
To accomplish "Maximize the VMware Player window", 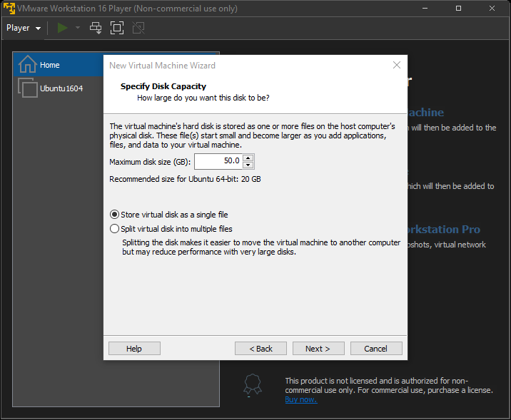I will 458,9.
